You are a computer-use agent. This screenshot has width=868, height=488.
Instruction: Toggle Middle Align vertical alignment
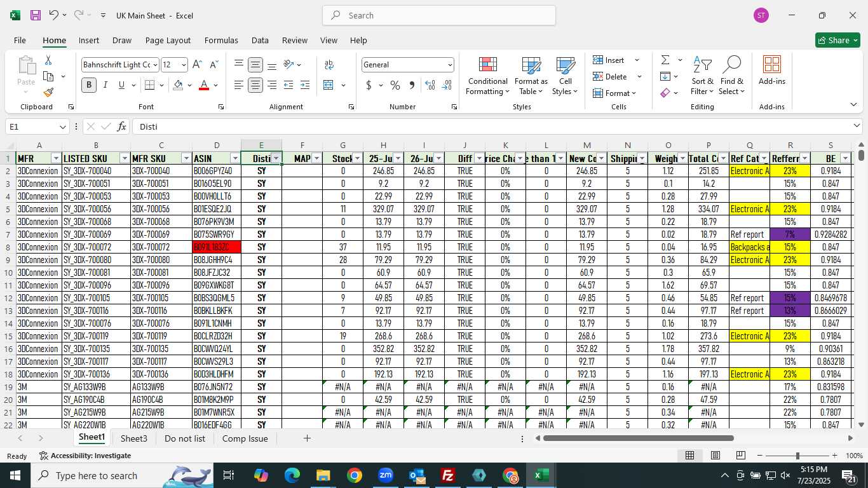255,65
